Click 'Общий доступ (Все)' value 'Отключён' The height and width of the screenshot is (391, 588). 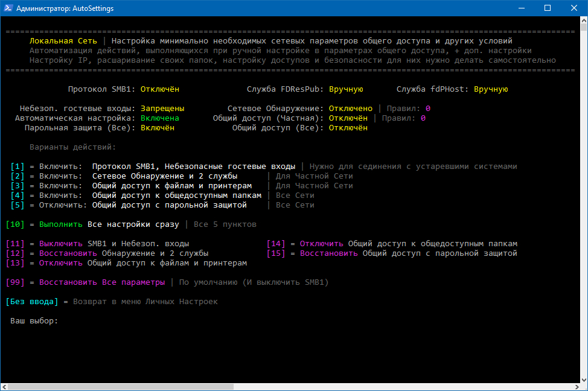348,128
